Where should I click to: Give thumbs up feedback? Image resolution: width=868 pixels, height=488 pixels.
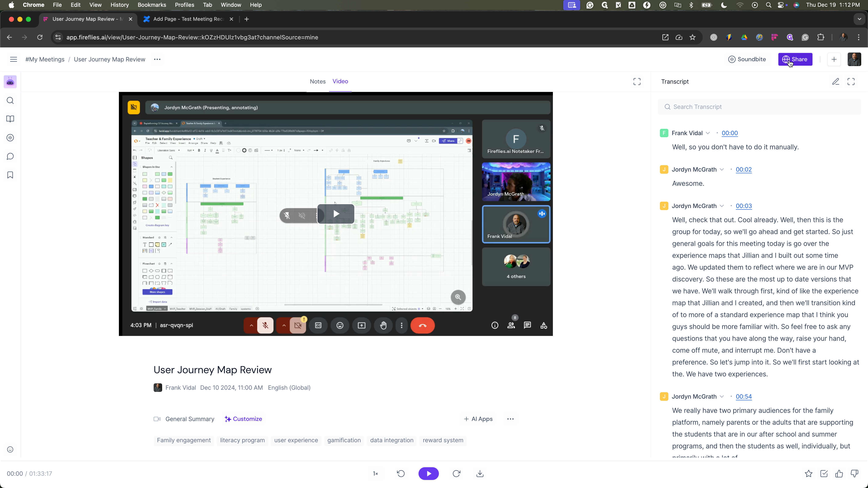[839, 474]
